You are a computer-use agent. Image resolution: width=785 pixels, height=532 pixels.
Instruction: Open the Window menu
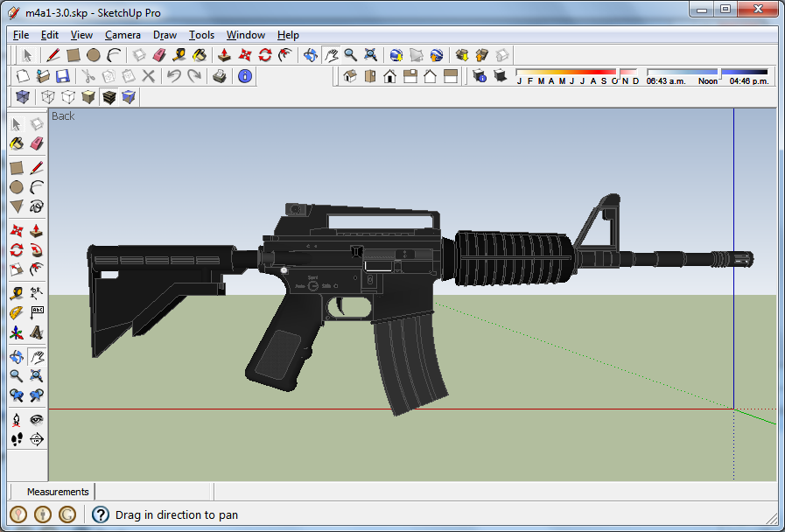245,35
